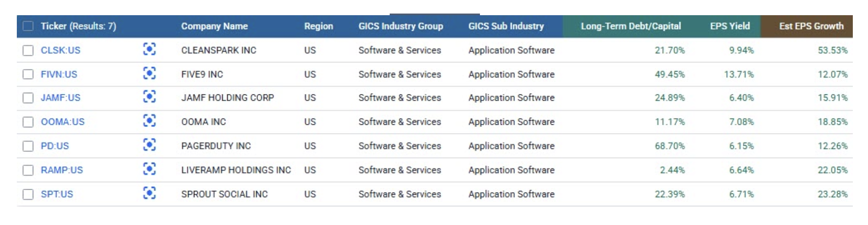The width and height of the screenshot is (868, 225).
Task: Check the JAMF:US row checkbox
Action: coord(28,98)
